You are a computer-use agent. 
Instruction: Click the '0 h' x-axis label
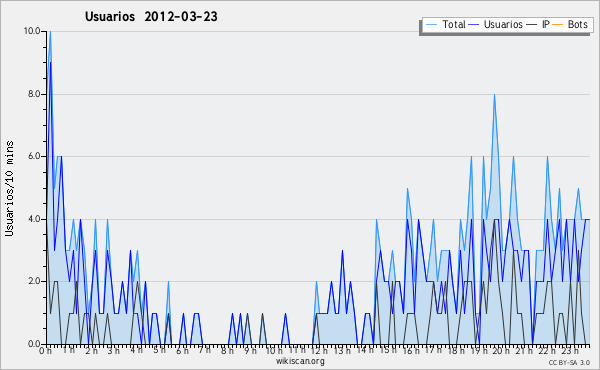[x=46, y=350]
